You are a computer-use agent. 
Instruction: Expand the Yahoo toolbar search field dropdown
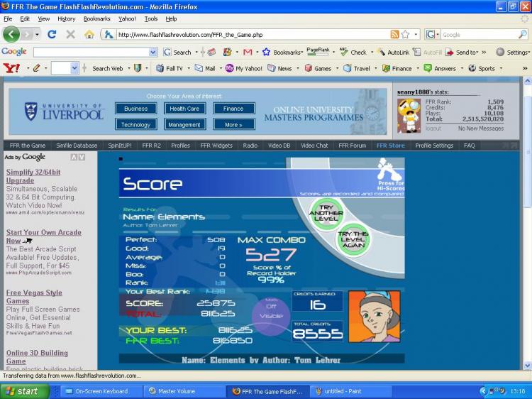point(74,68)
